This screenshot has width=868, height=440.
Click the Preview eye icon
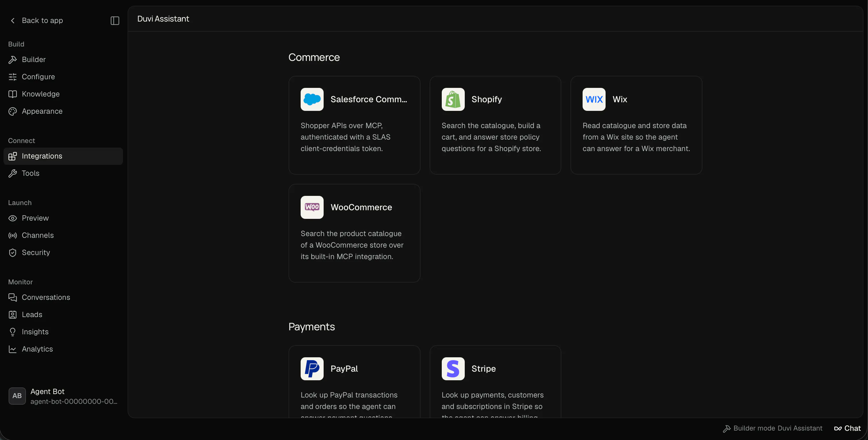click(x=12, y=218)
